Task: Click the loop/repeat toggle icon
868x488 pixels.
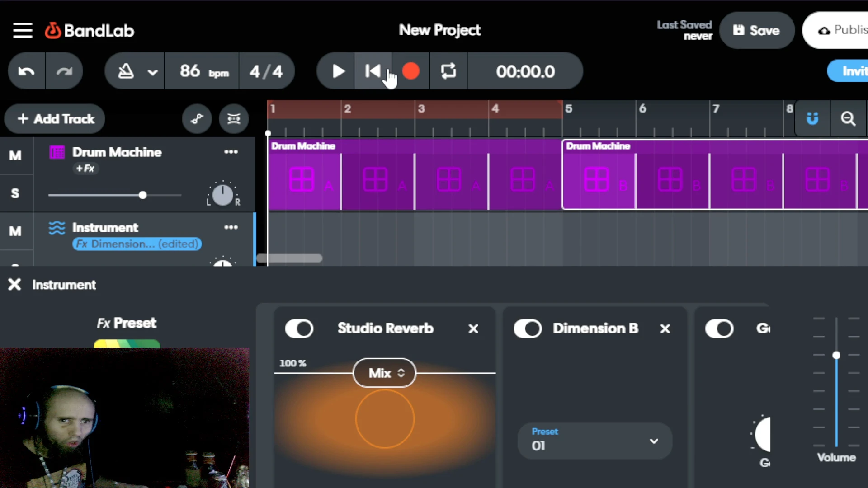Action: (448, 71)
